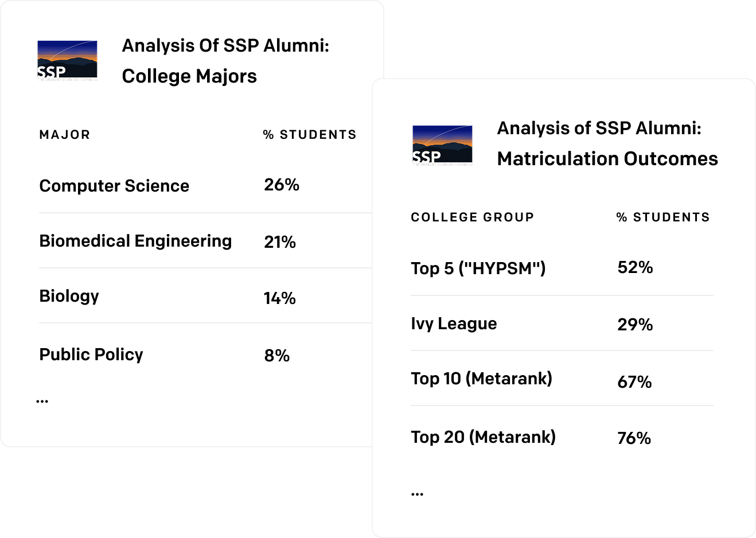Select the MAJOR column header

65,135
